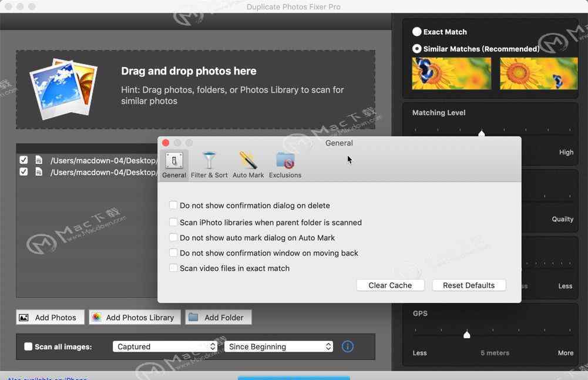The width and height of the screenshot is (588, 380).
Task: Click the Matching Level slider handle
Action: 482,133
